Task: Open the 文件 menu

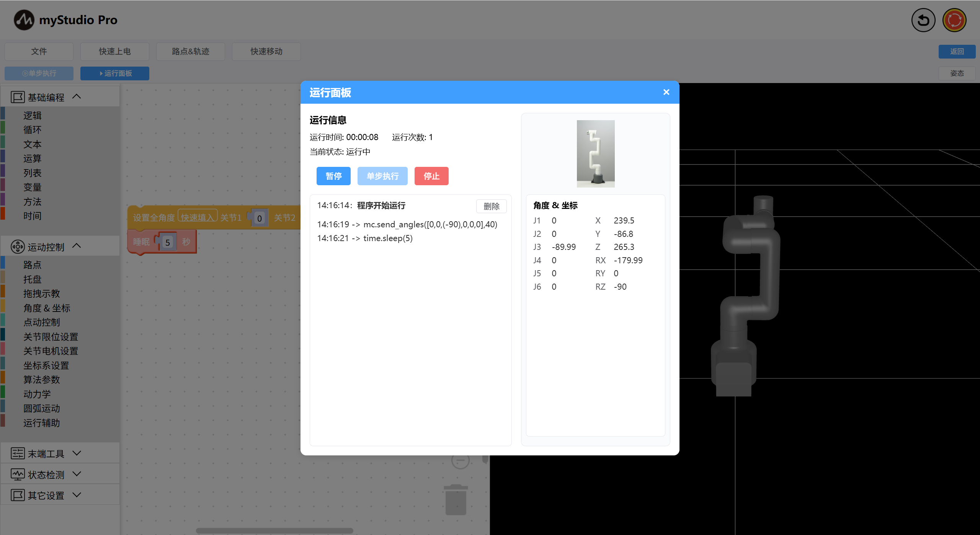Action: pos(39,51)
